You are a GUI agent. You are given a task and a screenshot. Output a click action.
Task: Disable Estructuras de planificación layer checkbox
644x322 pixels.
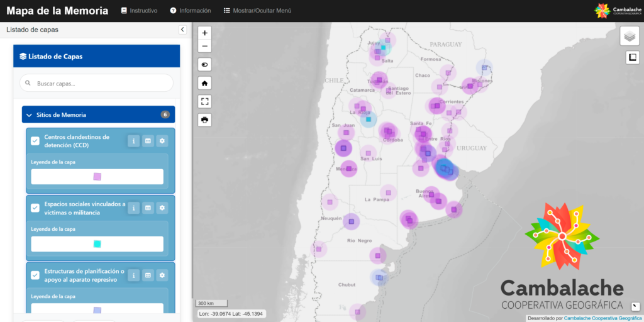coord(35,275)
